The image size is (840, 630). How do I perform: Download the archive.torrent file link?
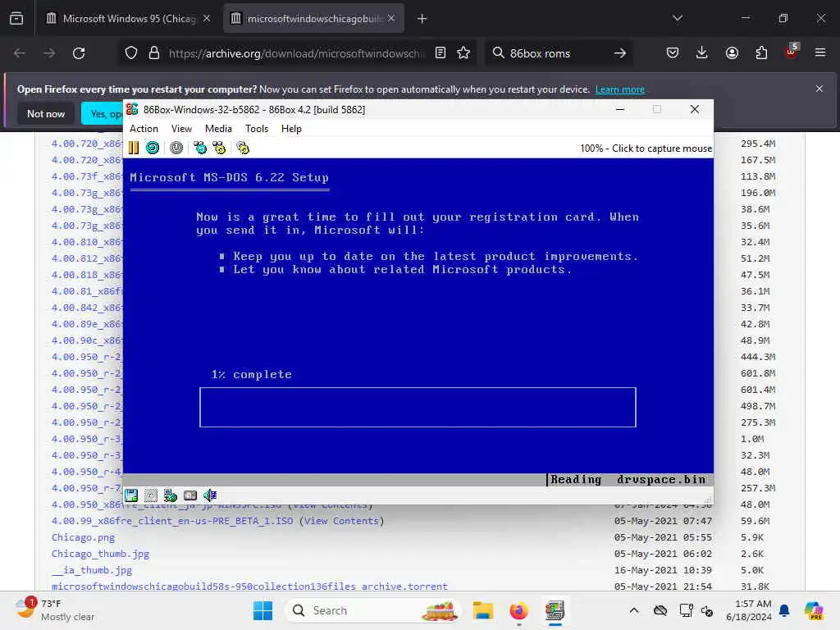click(249, 586)
